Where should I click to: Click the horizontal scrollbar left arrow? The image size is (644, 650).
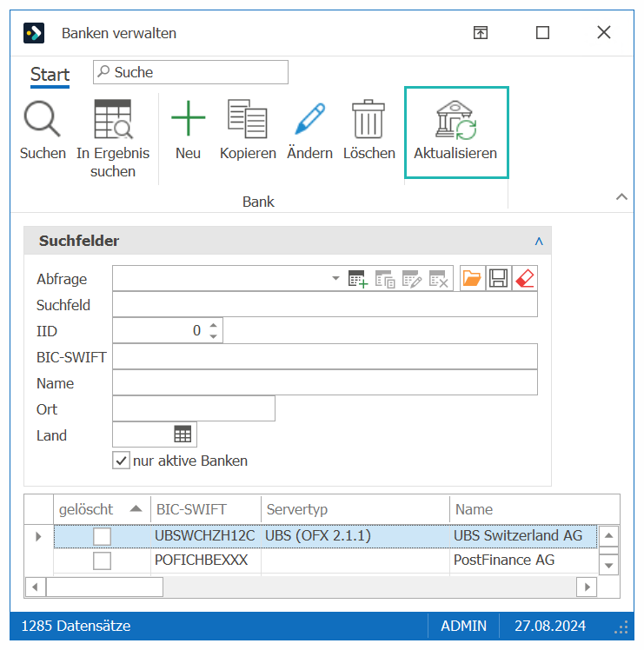[x=36, y=587]
